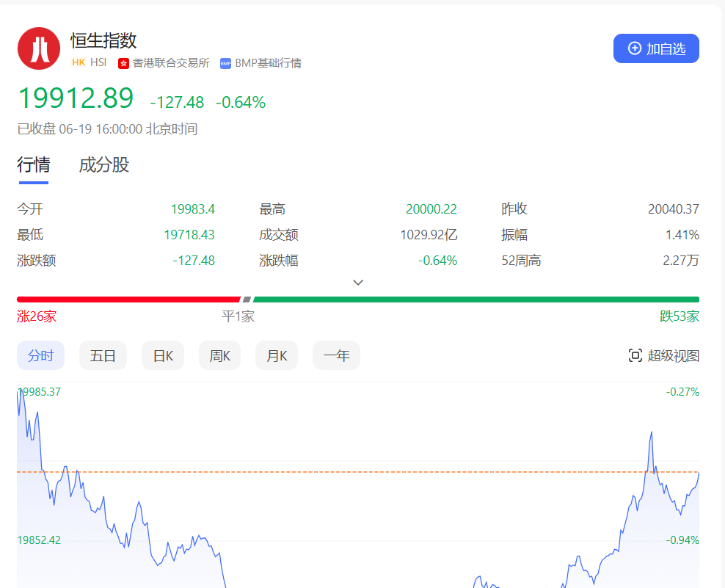The height and width of the screenshot is (588, 725).
Task: Click the red rising stocks bar
Action: coord(128,300)
